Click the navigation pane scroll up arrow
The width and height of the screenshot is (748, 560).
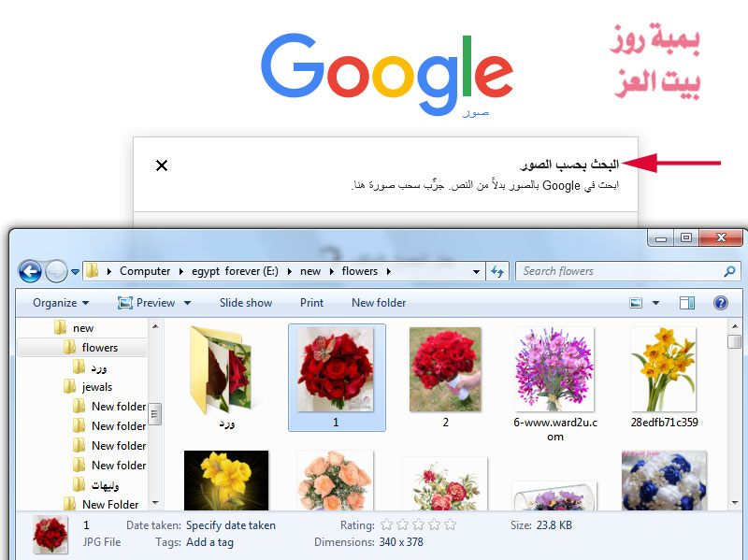click(155, 327)
